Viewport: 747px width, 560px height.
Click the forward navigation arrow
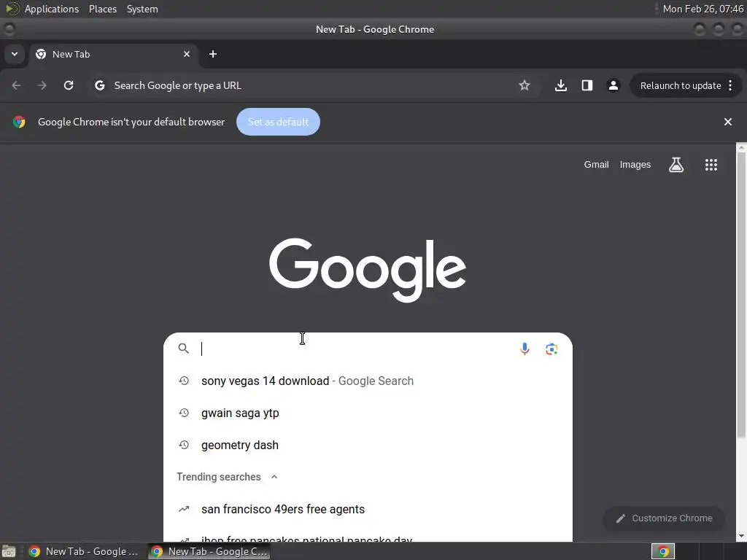(42, 86)
